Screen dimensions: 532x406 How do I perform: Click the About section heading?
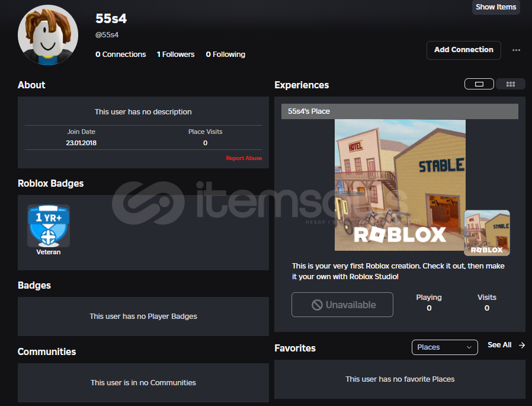point(31,85)
